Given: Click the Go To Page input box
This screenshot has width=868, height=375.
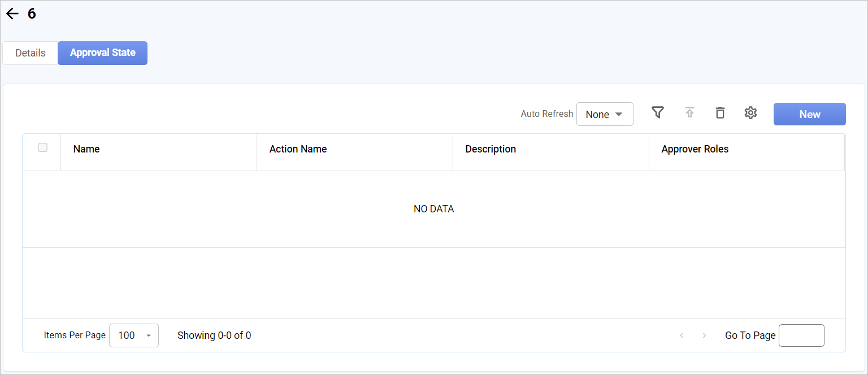Looking at the screenshot, I should 801,335.
